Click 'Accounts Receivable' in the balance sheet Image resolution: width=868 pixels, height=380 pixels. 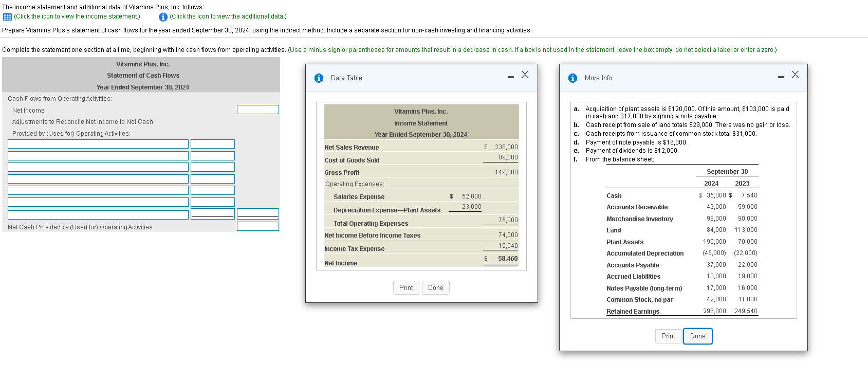pyautogui.click(x=637, y=207)
